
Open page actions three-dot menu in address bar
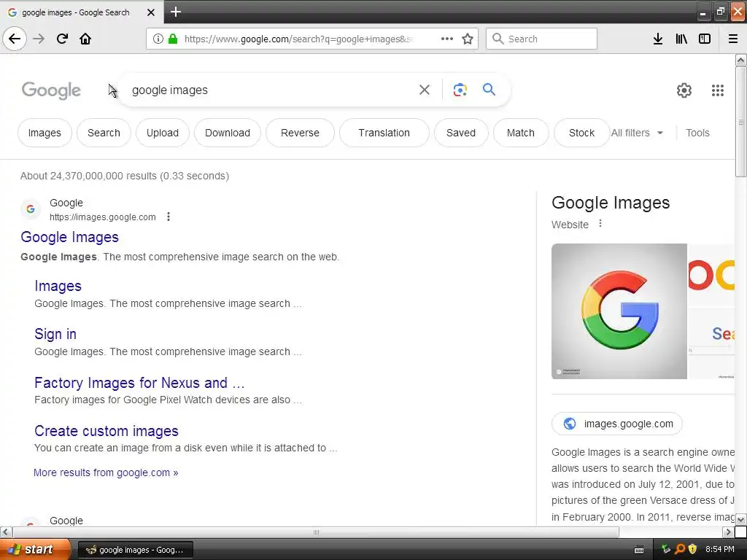(x=447, y=39)
